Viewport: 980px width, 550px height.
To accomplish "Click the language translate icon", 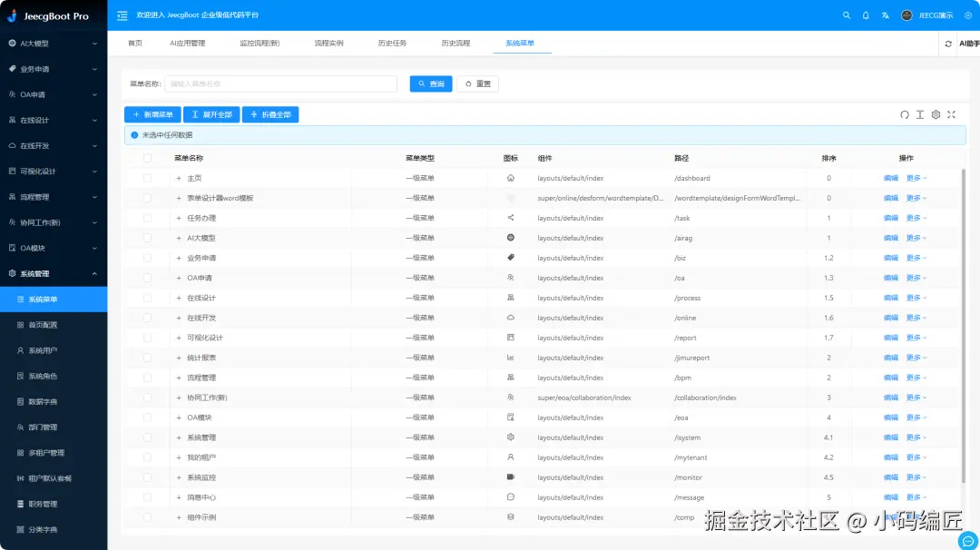I will (x=885, y=15).
